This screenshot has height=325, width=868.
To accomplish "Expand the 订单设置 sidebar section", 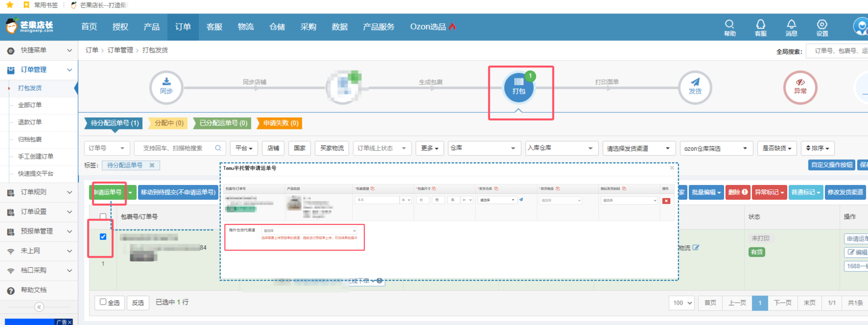I will (x=39, y=212).
